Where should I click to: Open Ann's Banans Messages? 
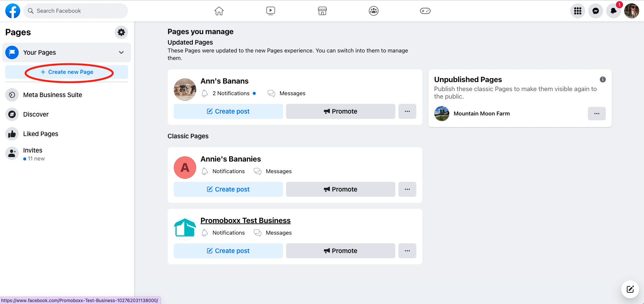286,93
